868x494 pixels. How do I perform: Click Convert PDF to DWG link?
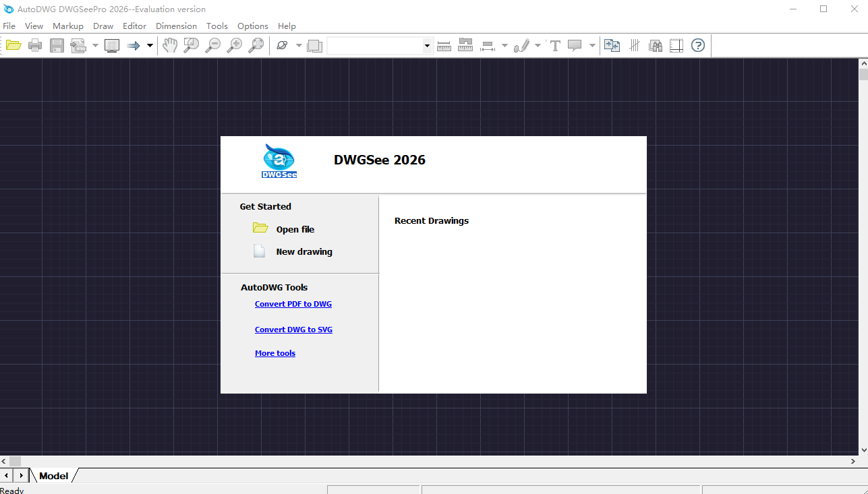click(293, 304)
